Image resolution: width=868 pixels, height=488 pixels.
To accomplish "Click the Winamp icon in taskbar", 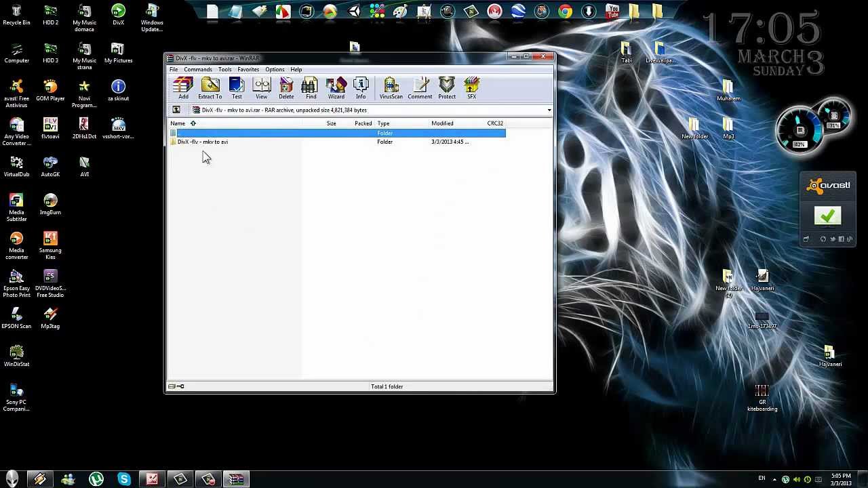I will pos(39,479).
